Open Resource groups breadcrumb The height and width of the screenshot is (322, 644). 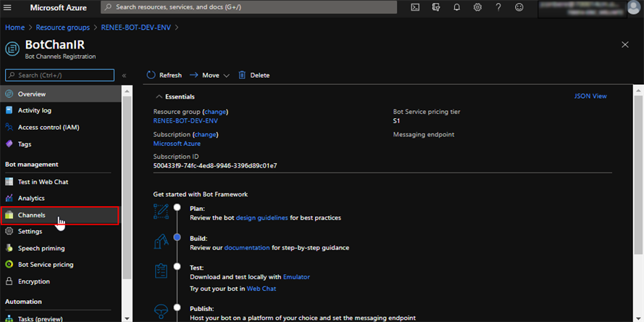pos(63,28)
